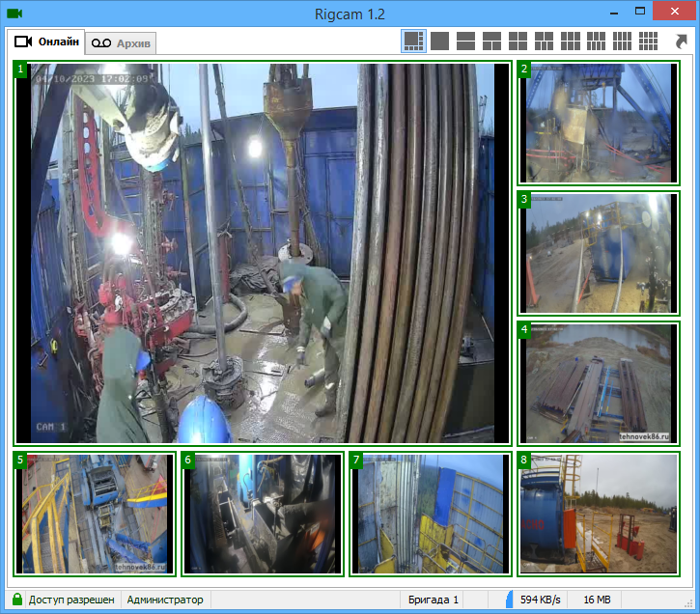Open the camera 5 feed
The height and width of the screenshot is (614, 700).
click(x=95, y=515)
